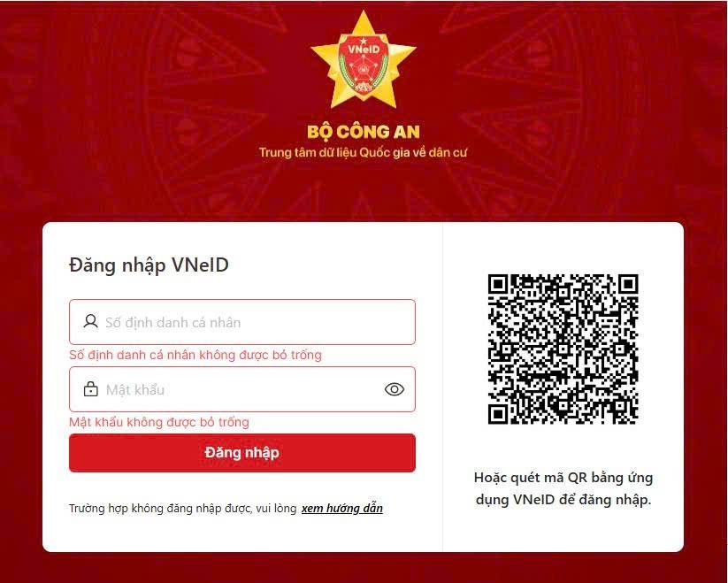Click the Hoặc quét mã QR caption
Viewport: 728px width, 583px height.
563,488
